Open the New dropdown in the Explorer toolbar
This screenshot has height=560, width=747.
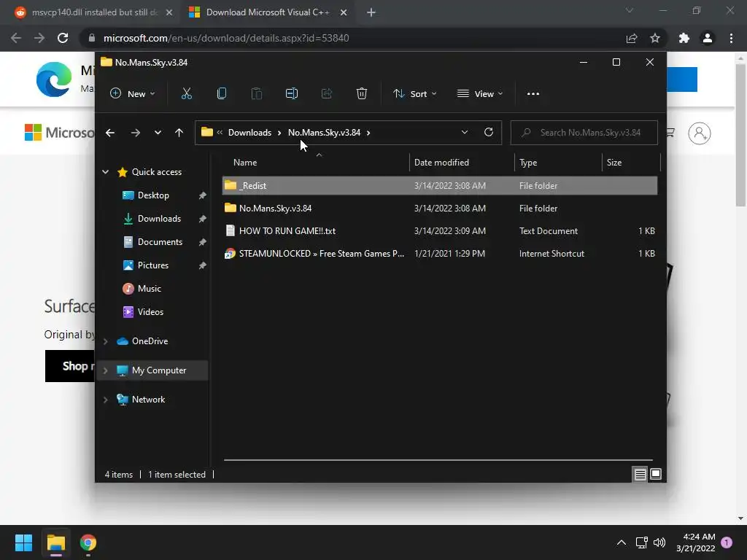[133, 94]
